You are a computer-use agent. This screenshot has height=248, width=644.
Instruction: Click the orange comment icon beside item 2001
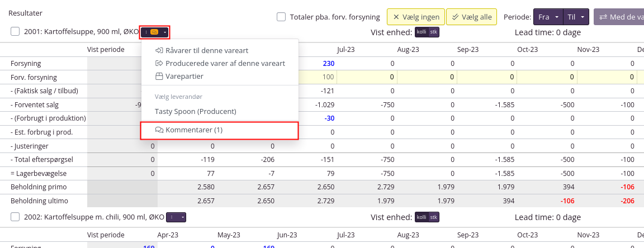tap(154, 32)
